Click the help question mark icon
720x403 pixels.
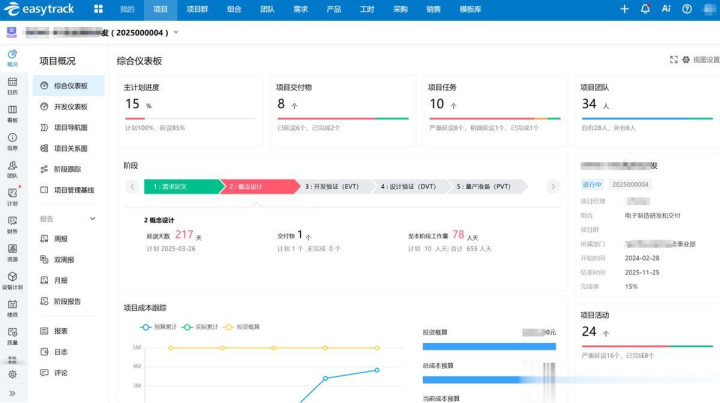pyautogui.click(x=687, y=9)
